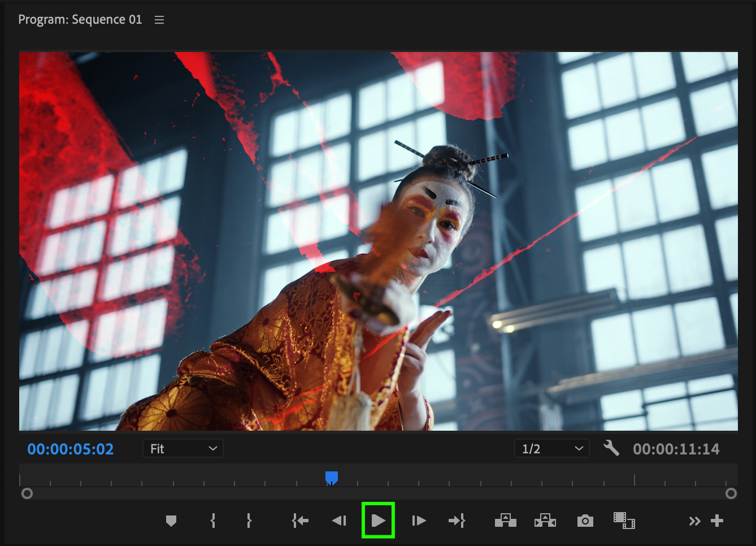Screen dimensions: 756x546
Task: Step forward one frame
Action: pyautogui.click(x=419, y=521)
